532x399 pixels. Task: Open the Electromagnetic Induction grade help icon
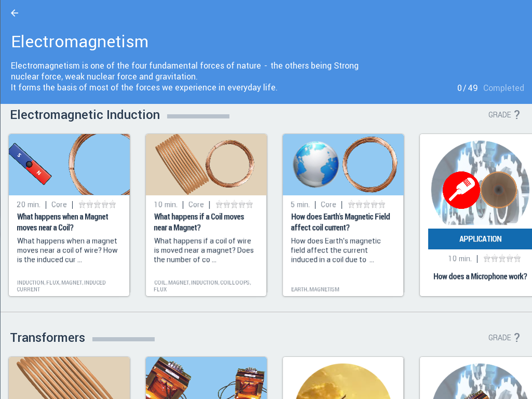point(517,115)
